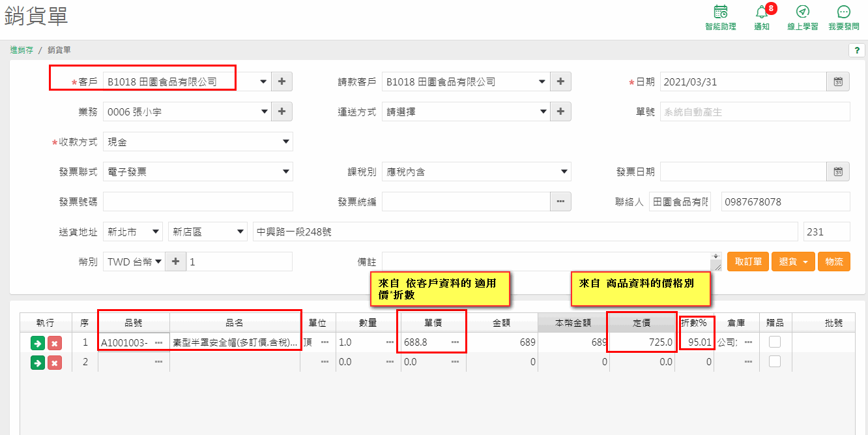The height and width of the screenshot is (435, 868).
Task: Open 發票統編 lookup ellipsis button
Action: [560, 202]
